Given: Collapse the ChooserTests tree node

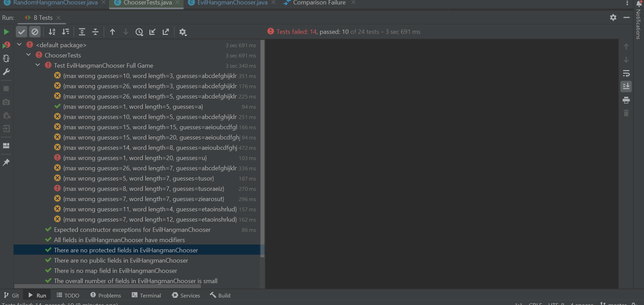Looking at the screenshot, I should [x=29, y=55].
